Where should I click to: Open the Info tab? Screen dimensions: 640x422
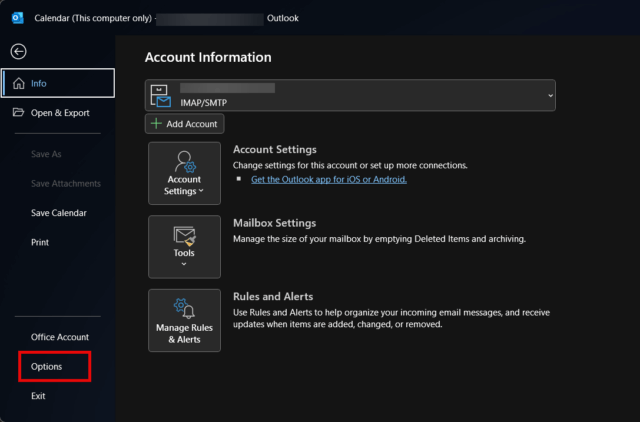pyautogui.click(x=58, y=83)
